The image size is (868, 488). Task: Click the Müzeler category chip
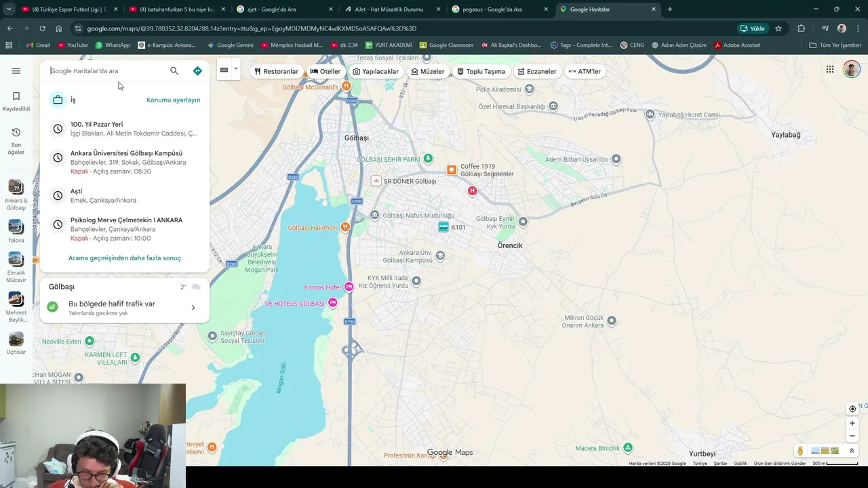click(x=428, y=71)
